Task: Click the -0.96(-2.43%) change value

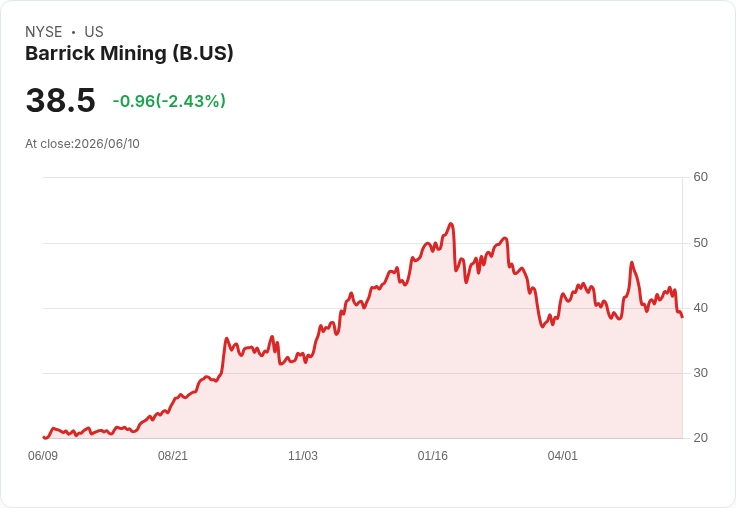Action: [169, 101]
